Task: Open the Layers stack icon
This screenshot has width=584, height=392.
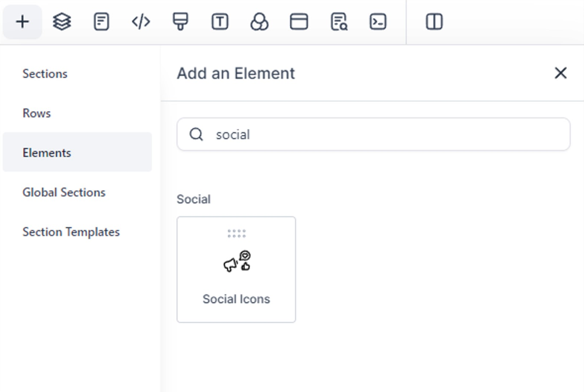Action: point(62,22)
